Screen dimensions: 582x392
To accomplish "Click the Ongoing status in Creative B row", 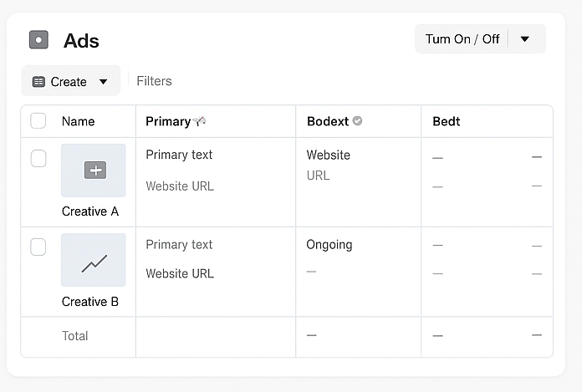I will click(329, 245).
